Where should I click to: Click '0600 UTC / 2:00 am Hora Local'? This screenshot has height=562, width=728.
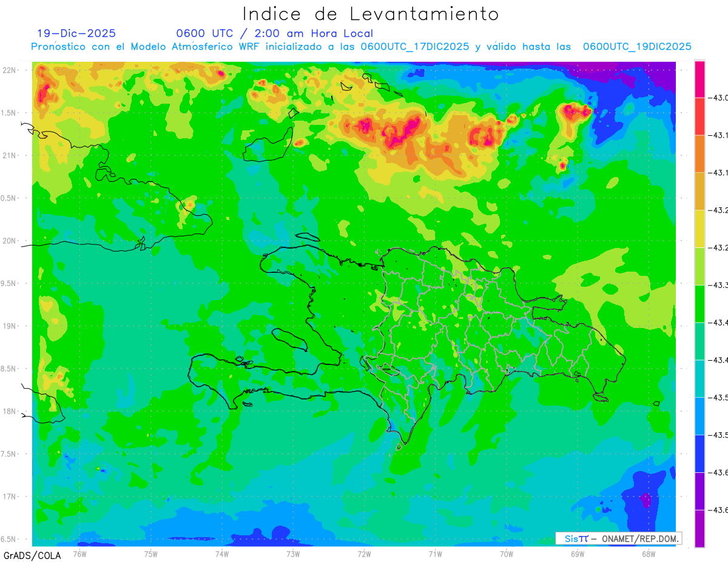click(275, 33)
